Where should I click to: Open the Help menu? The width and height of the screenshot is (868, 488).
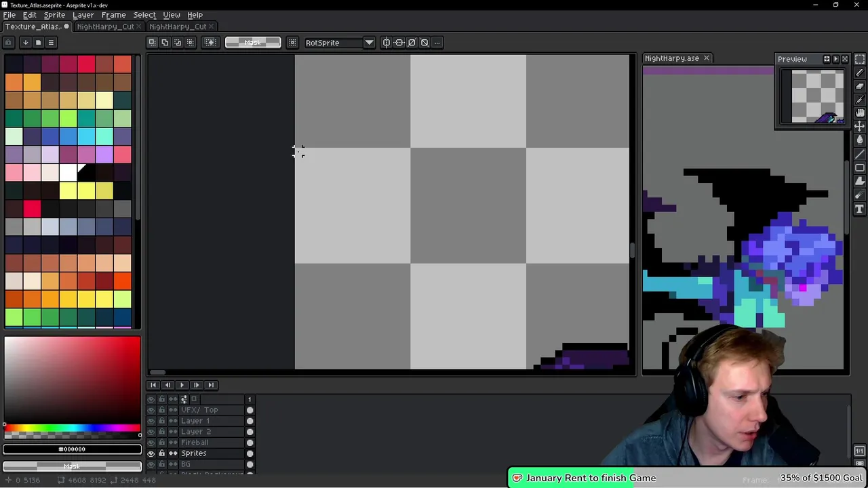pyautogui.click(x=195, y=15)
